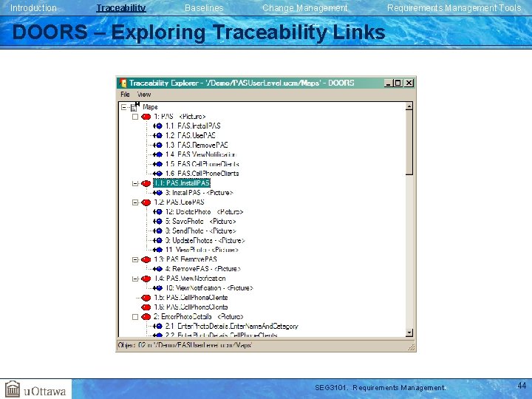This screenshot has width=532, height=399.
Task: Click blue link icon of 1.2 PAS.UsePAS
Action: coord(158,136)
